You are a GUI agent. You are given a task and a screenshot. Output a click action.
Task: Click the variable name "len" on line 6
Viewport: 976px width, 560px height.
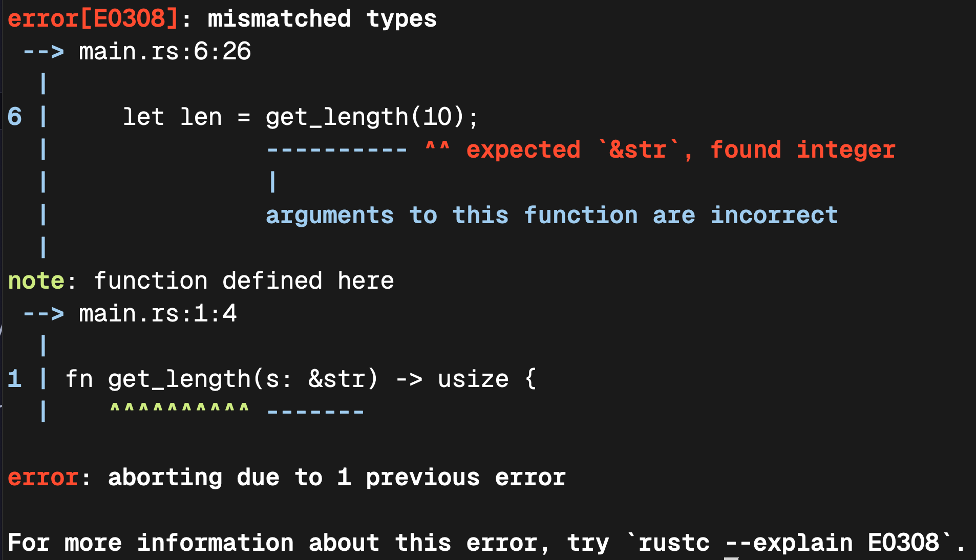click(x=201, y=117)
